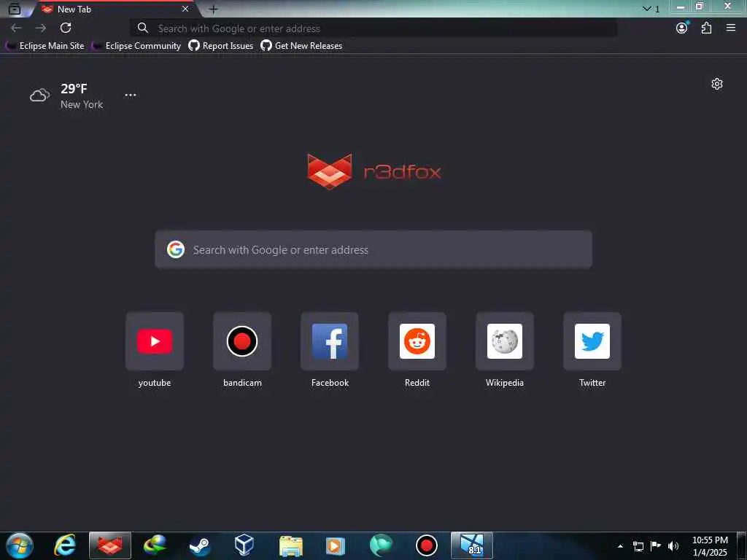747x560 pixels.
Task: Open the account profile icon
Action: [682, 28]
